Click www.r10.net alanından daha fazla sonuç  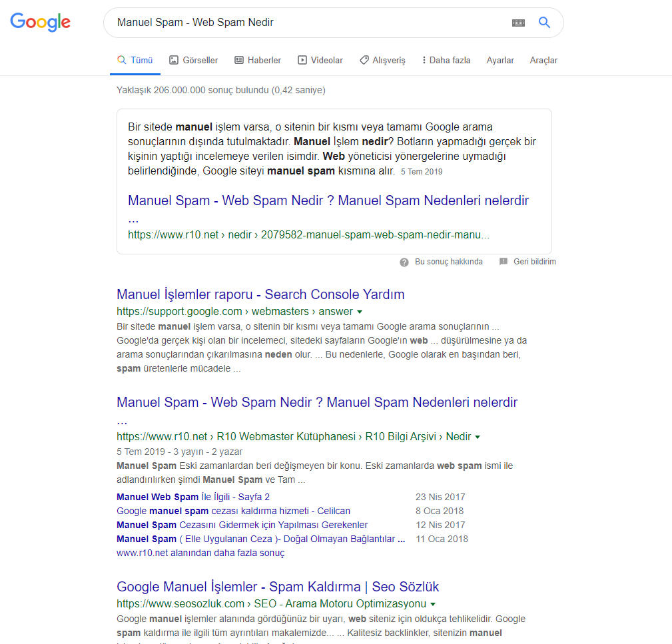200,553
